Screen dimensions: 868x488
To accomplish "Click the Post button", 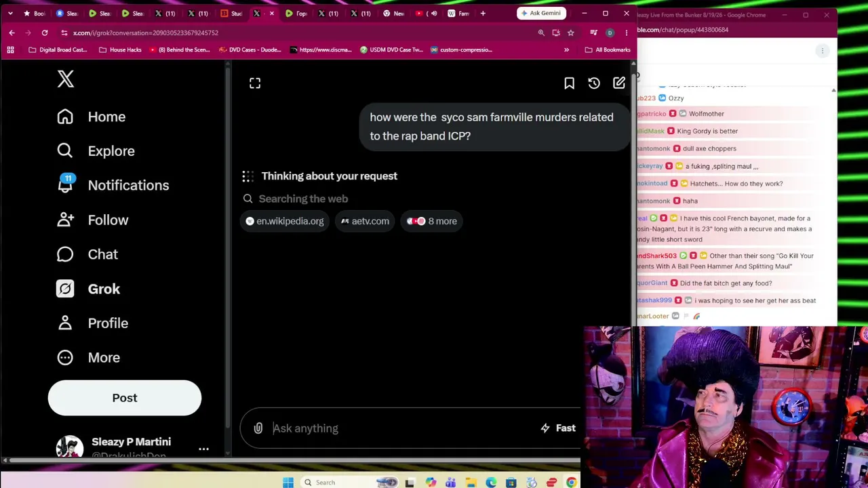I will tap(125, 398).
